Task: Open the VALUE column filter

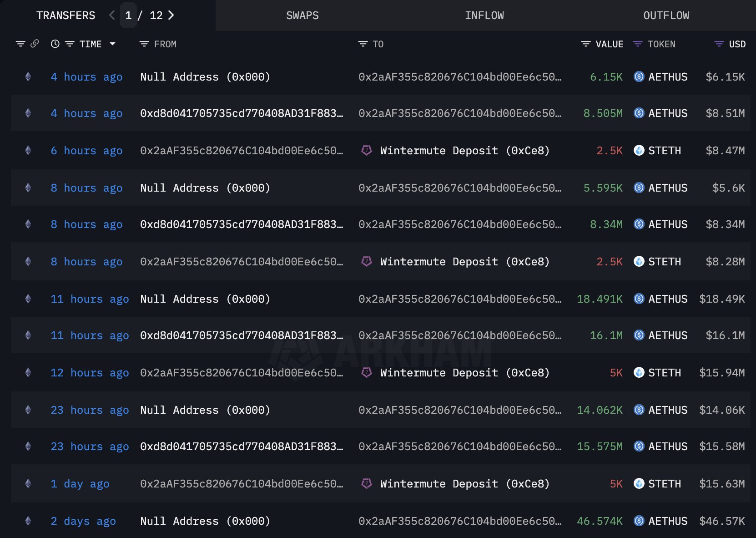Action: 586,44
